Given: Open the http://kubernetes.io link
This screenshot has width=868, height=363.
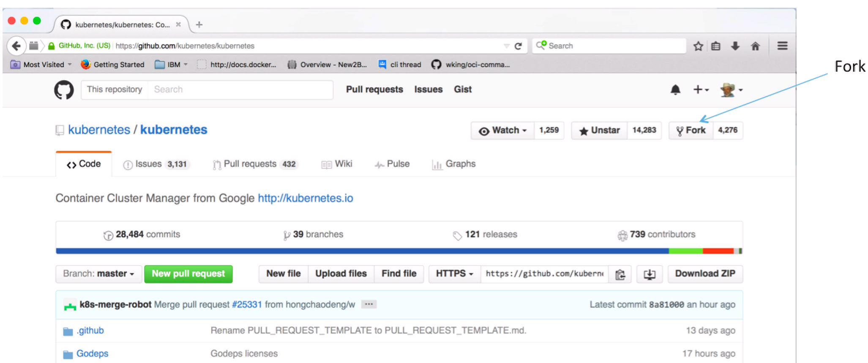Looking at the screenshot, I should [306, 198].
